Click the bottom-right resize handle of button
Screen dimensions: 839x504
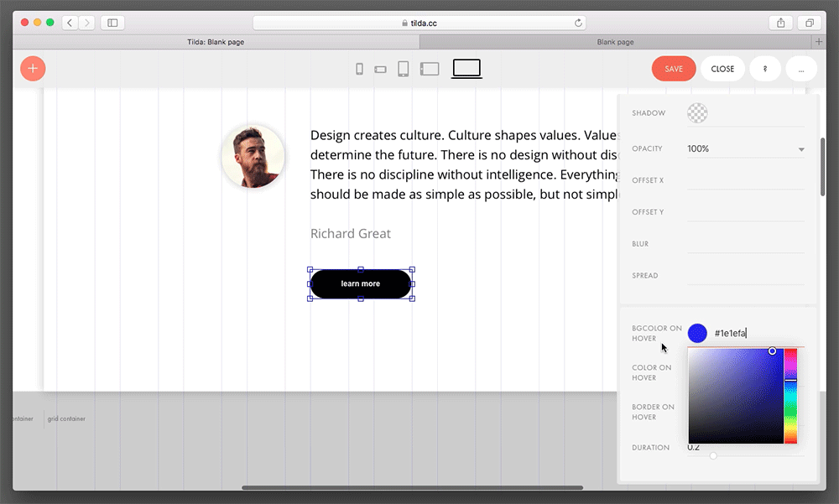(x=412, y=299)
